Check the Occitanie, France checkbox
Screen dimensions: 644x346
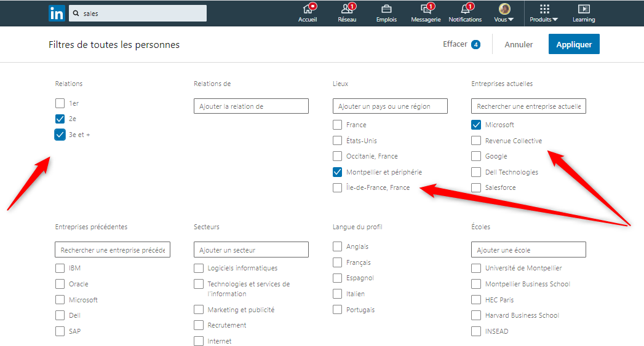click(x=337, y=156)
